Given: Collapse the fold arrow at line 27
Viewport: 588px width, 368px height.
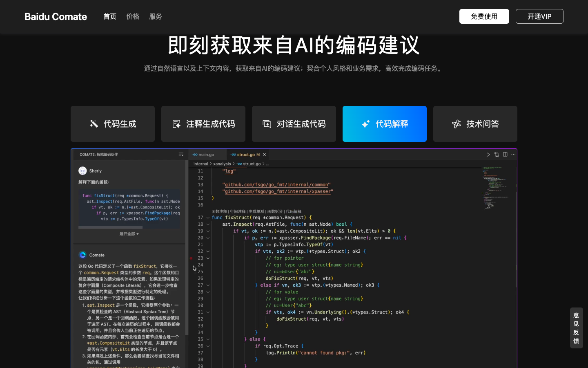Looking at the screenshot, I should (x=208, y=285).
